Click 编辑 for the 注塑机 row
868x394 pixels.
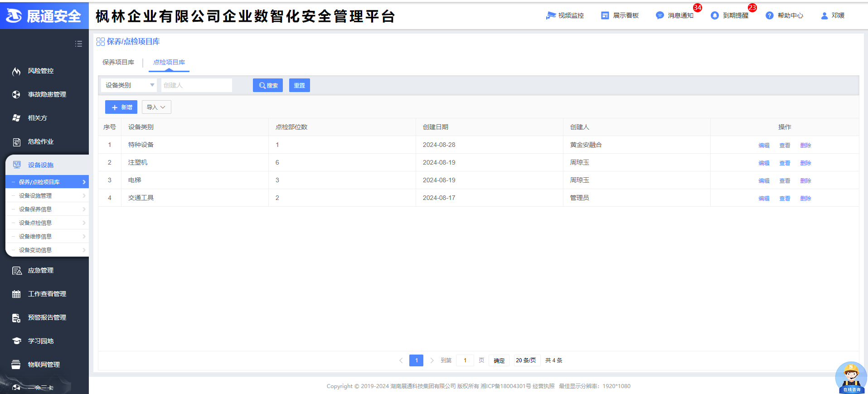tap(764, 163)
